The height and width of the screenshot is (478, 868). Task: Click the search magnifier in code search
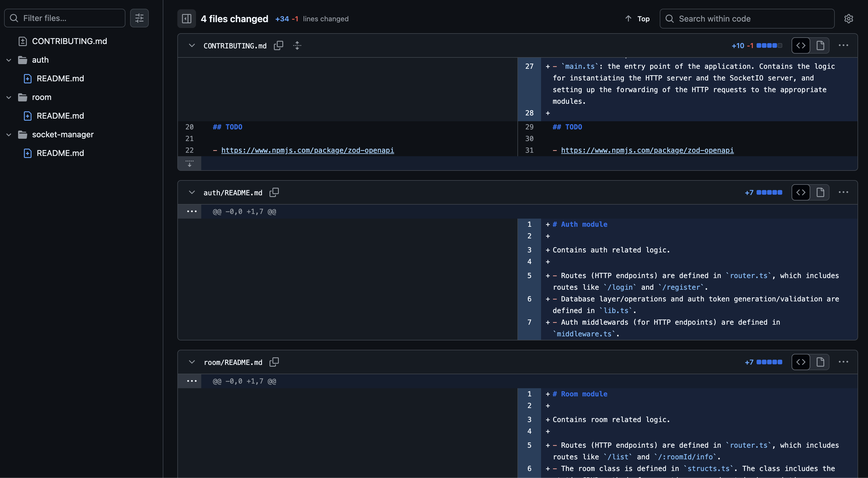click(x=670, y=19)
